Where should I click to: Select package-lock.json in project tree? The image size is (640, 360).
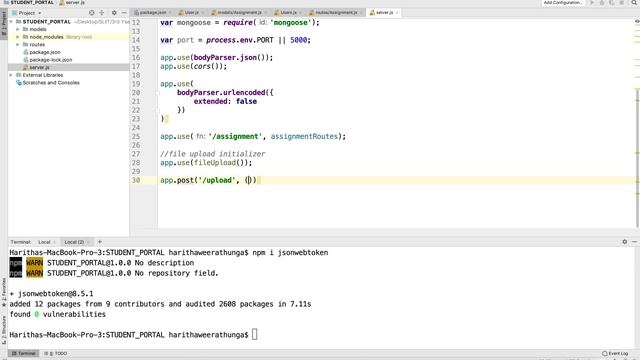[x=51, y=60]
